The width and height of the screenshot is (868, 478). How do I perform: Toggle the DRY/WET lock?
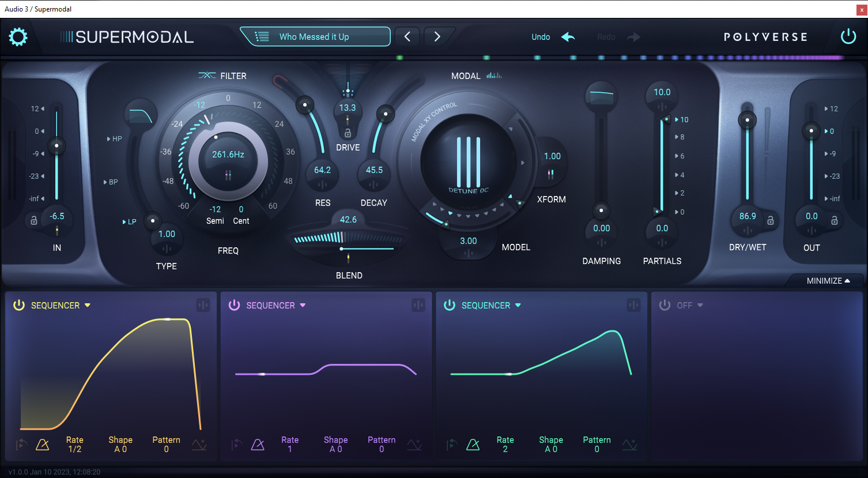(770, 220)
